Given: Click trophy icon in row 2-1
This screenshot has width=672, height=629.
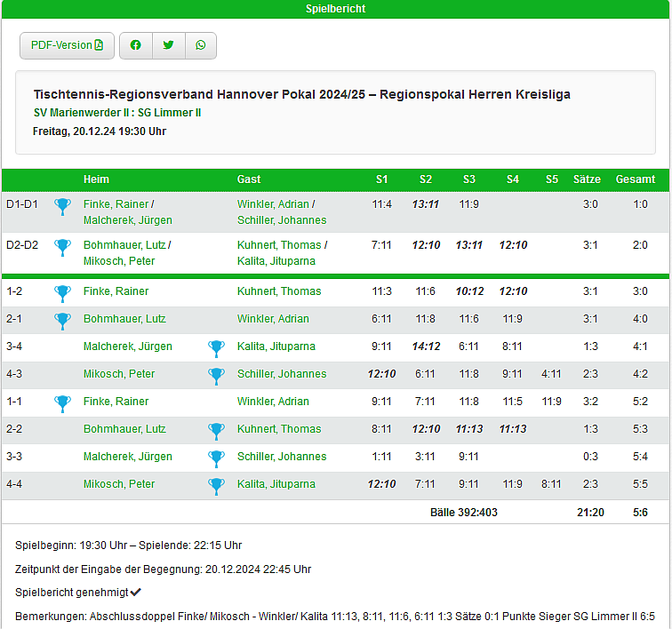Looking at the screenshot, I should pyautogui.click(x=62, y=322).
